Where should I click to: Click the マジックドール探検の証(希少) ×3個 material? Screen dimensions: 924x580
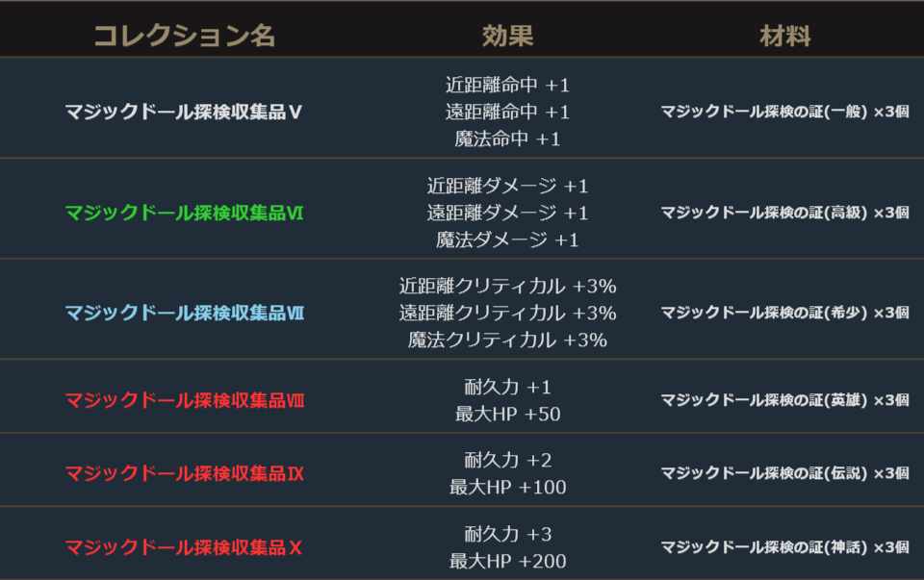tap(784, 313)
